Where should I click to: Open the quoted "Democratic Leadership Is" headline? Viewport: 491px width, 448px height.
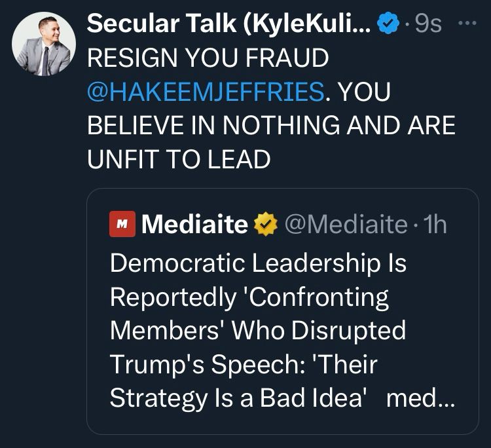(x=258, y=263)
